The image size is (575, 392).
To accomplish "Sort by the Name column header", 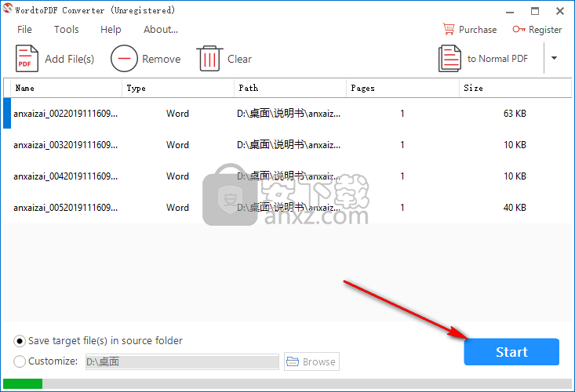I will click(67, 88).
